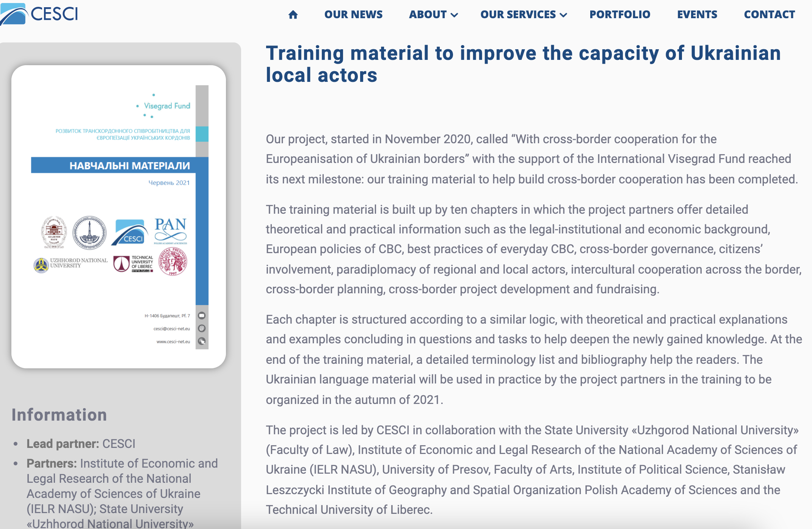The image size is (812, 529).
Task: Click the Partners list entry
Action: click(122, 493)
